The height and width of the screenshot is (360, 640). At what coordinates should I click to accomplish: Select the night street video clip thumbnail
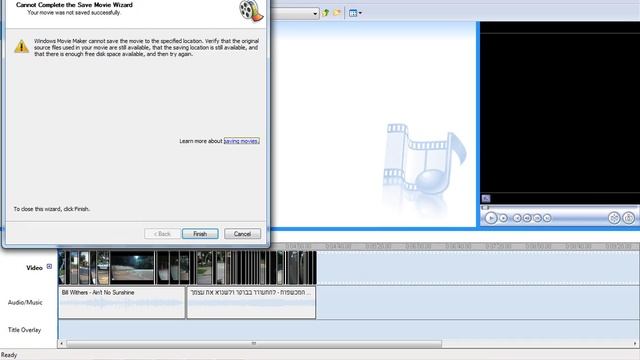(132, 267)
